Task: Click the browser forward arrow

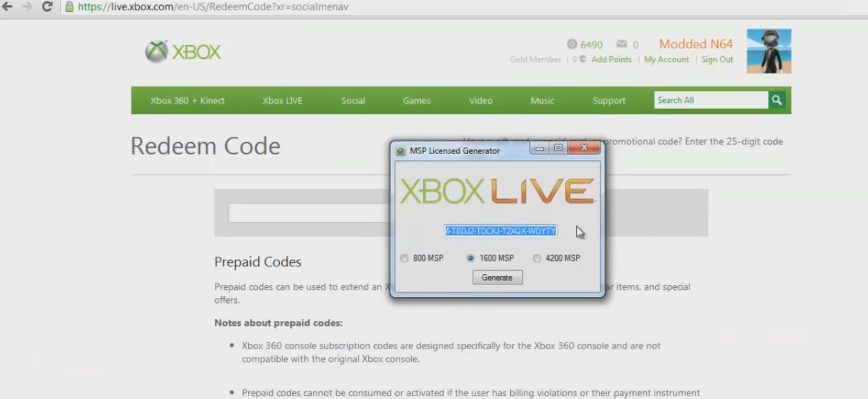Action: (27, 7)
